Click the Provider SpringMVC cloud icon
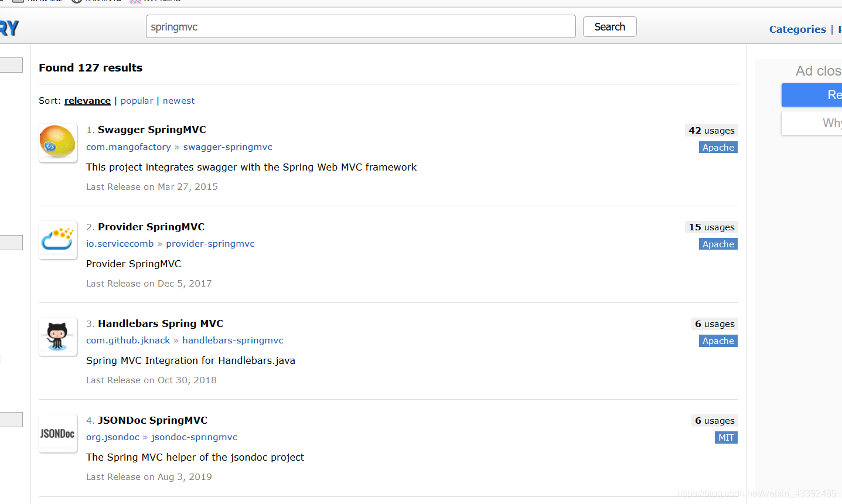Screen dimensions: 842x504 click(x=57, y=240)
